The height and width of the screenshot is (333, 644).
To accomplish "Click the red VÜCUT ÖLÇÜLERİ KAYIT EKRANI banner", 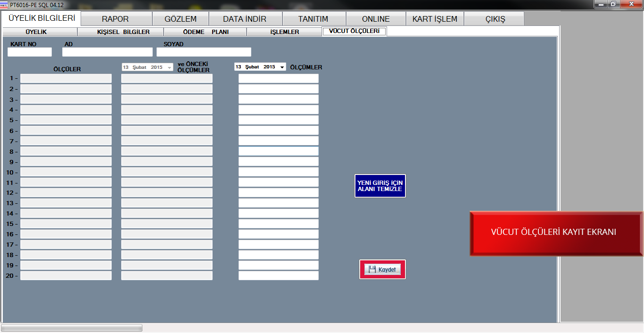I will pos(556,233).
